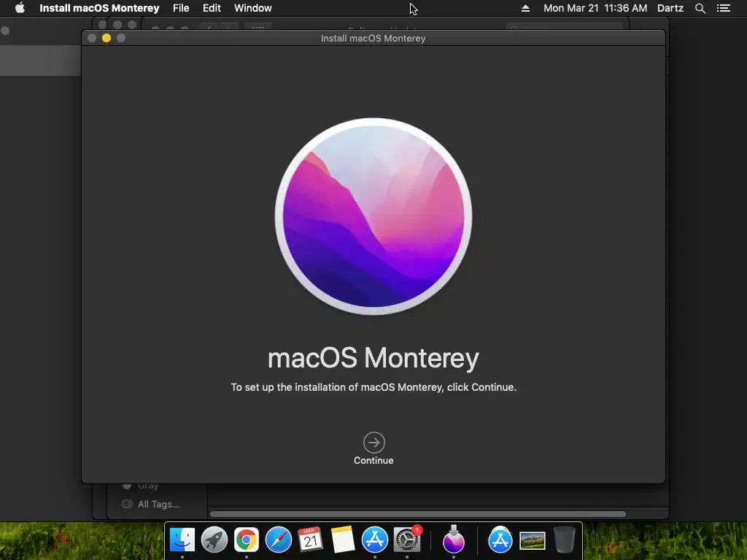Image resolution: width=747 pixels, height=560 pixels.
Task: Click the macOS Monterey installer icon in Dock
Action: (x=454, y=539)
